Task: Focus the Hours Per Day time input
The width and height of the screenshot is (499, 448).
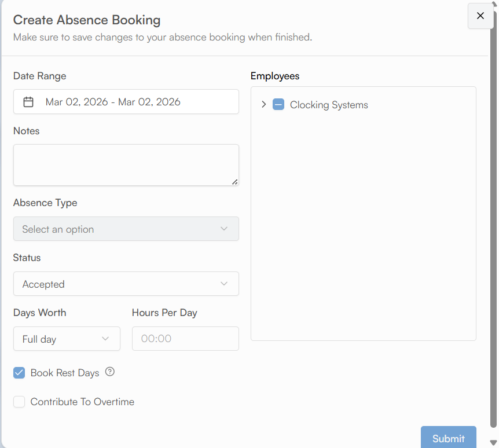Action: click(185, 339)
